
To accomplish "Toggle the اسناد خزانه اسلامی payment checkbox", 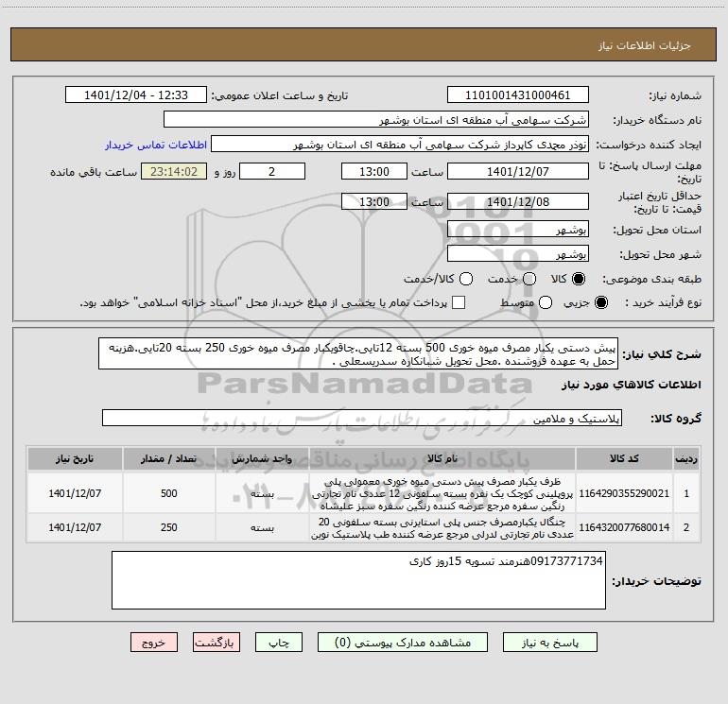I will coord(459,302).
